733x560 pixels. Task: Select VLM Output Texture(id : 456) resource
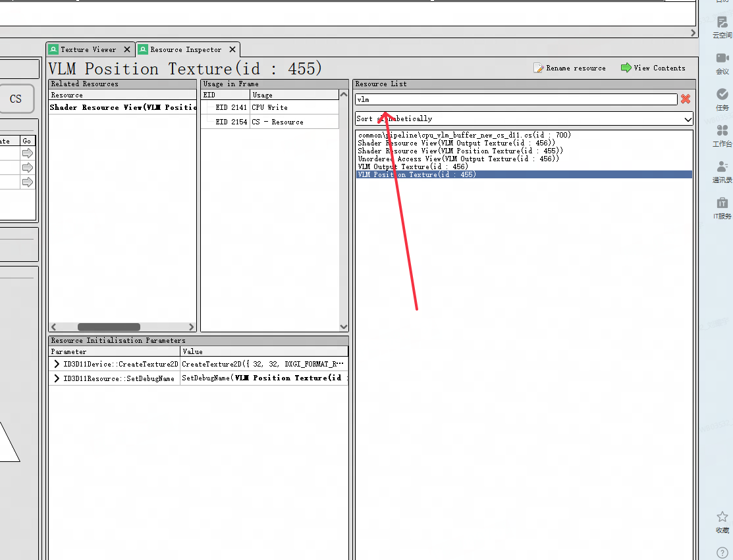pyautogui.click(x=413, y=166)
